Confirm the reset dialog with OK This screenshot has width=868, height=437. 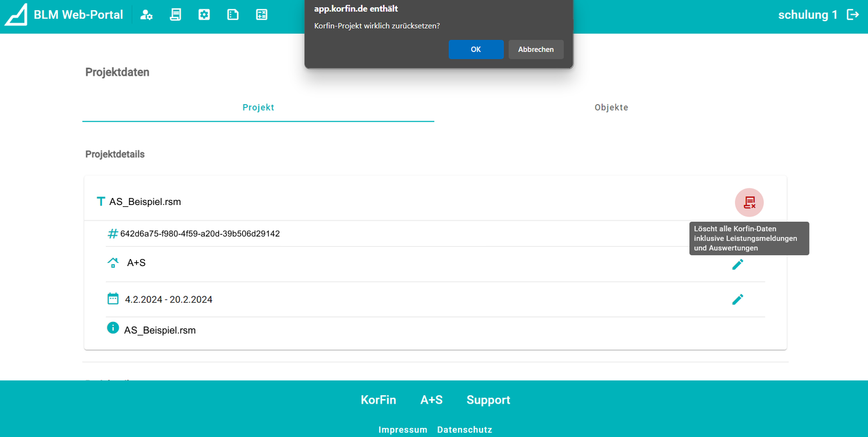click(475, 49)
